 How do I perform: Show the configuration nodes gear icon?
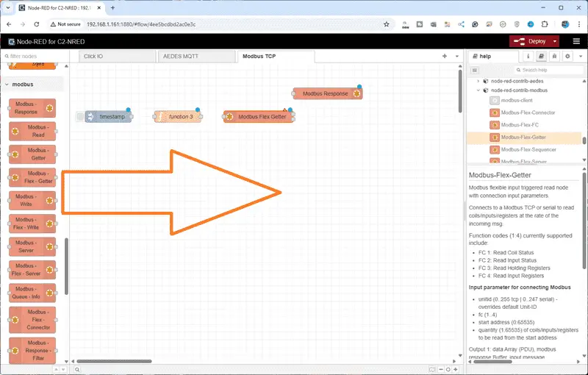(567, 56)
